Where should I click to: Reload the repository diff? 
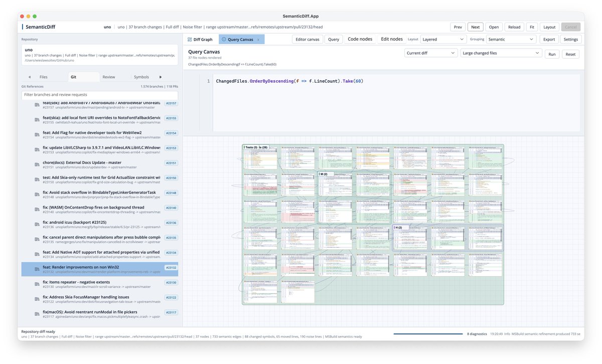tap(514, 27)
